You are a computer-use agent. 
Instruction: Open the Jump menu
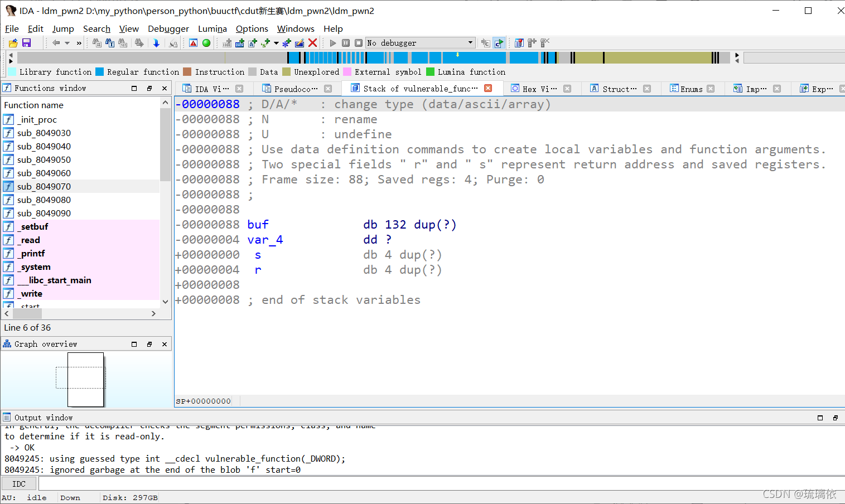coord(63,28)
